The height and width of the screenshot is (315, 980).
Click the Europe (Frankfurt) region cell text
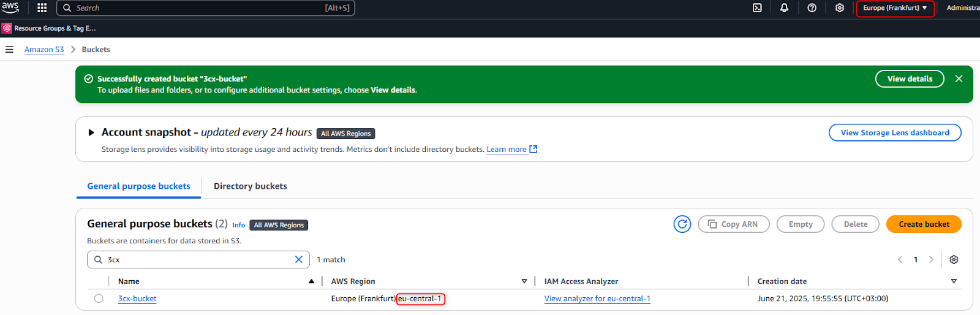click(363, 299)
